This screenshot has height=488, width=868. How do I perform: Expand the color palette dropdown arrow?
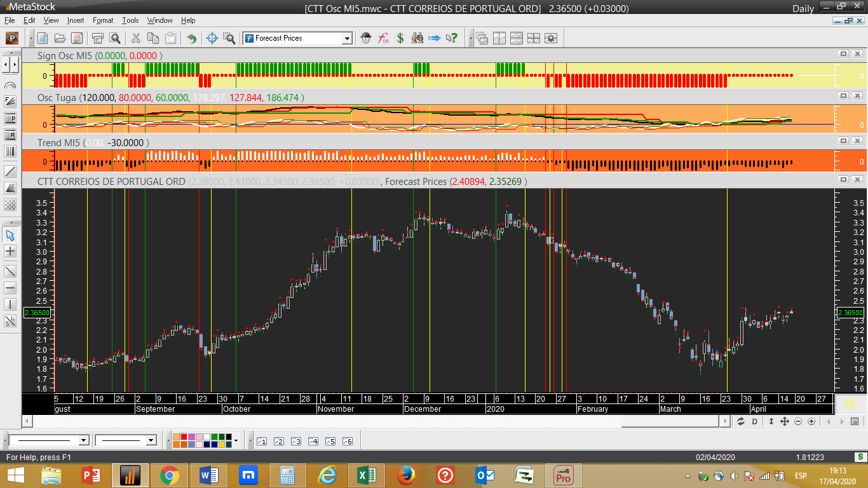236,440
